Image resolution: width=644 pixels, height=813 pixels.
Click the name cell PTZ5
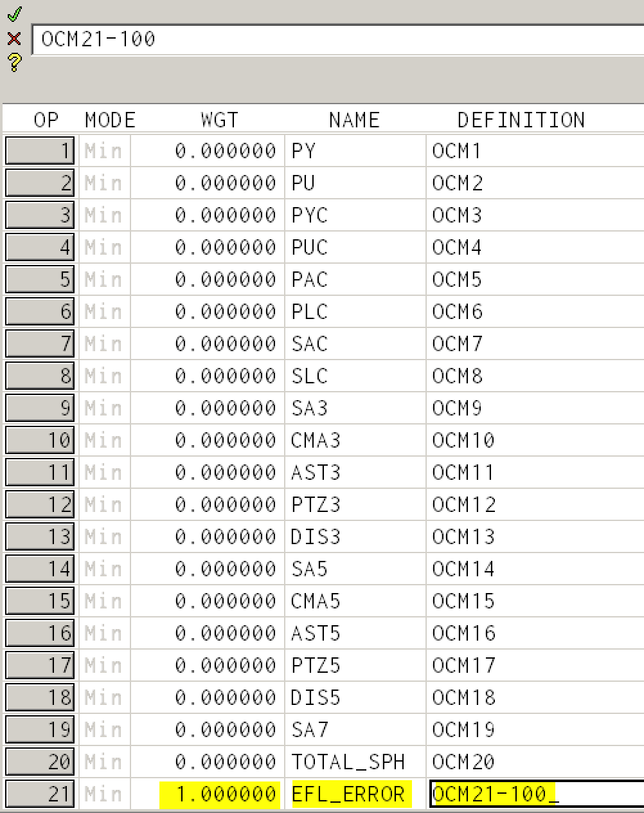[x=355, y=665]
